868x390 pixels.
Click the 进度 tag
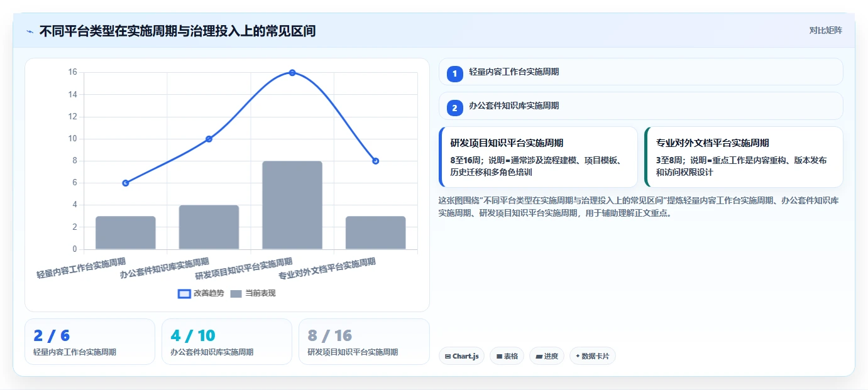click(547, 356)
